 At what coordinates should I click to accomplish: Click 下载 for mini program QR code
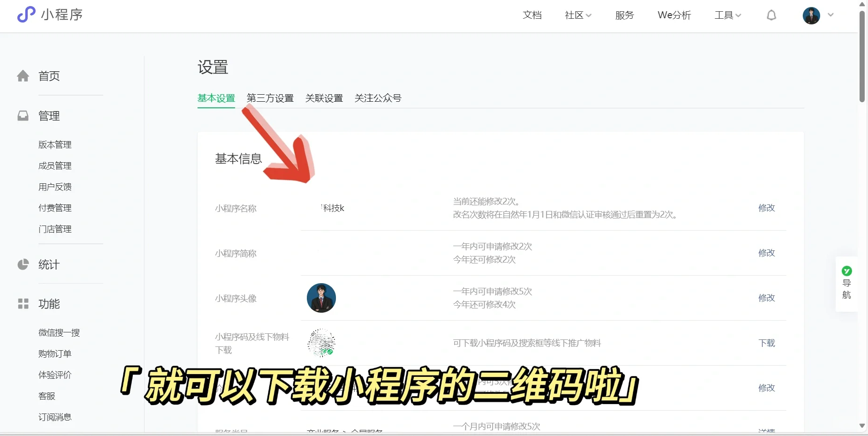pos(767,343)
